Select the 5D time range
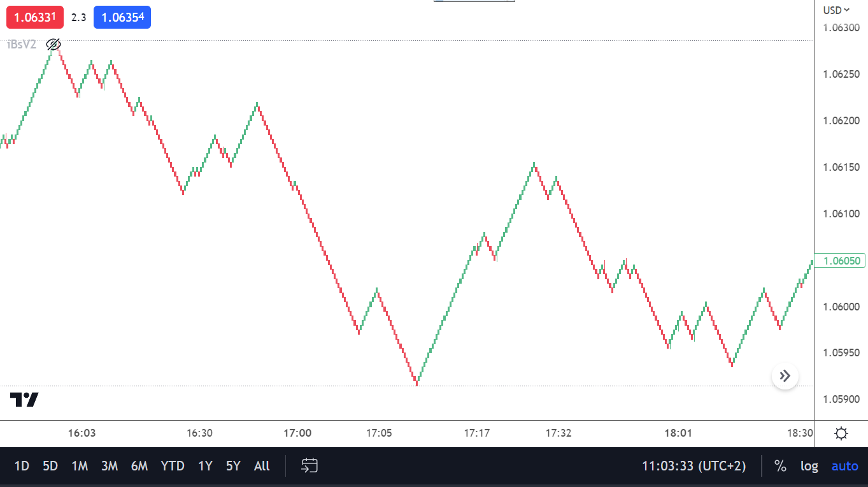868x487 pixels. (50, 466)
